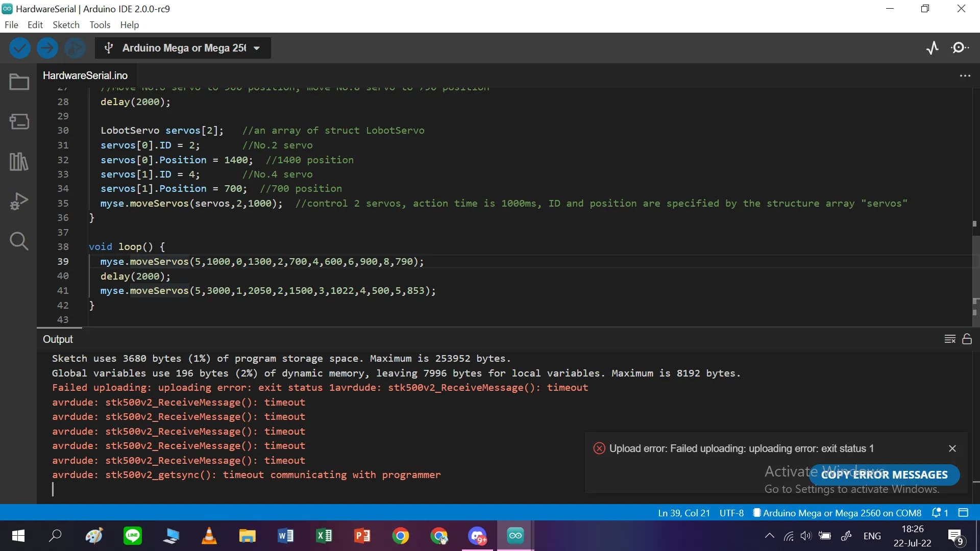Open the Sketch menu

pyautogui.click(x=66, y=24)
